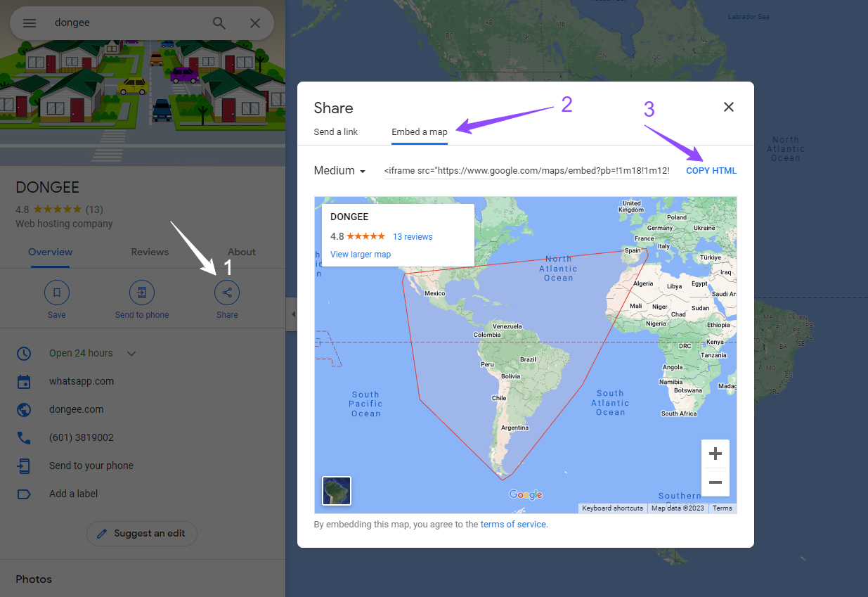Screen dimensions: 868x597
Task: Click Suggest an edit button
Action: point(142,533)
